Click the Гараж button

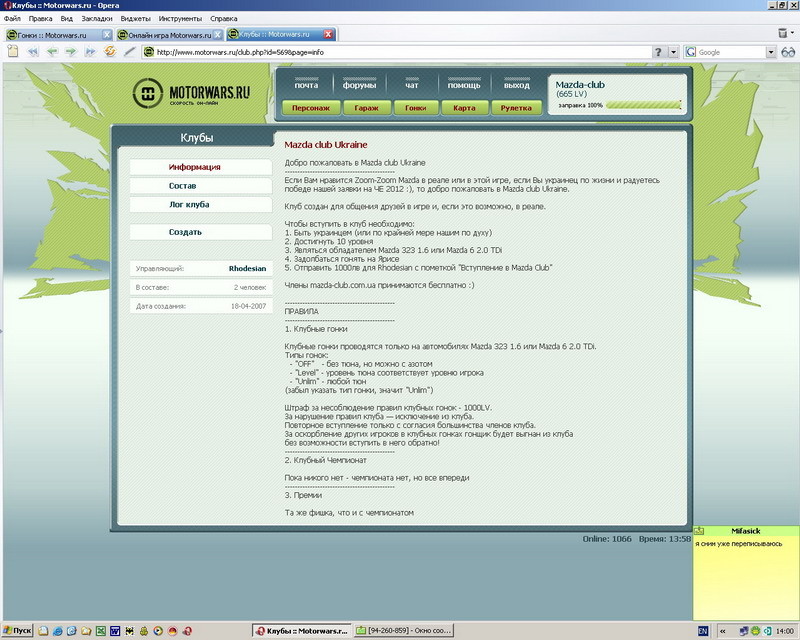366,108
